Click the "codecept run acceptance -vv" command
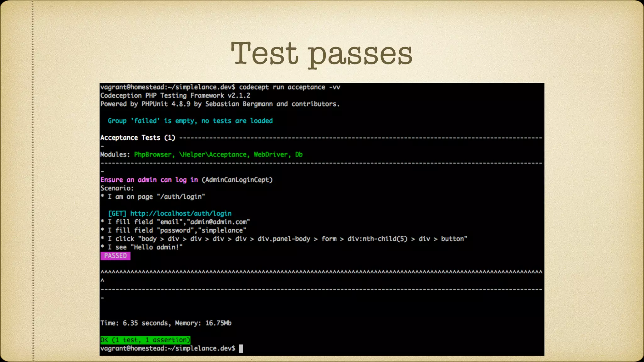The width and height of the screenshot is (644, 362). coord(290,87)
